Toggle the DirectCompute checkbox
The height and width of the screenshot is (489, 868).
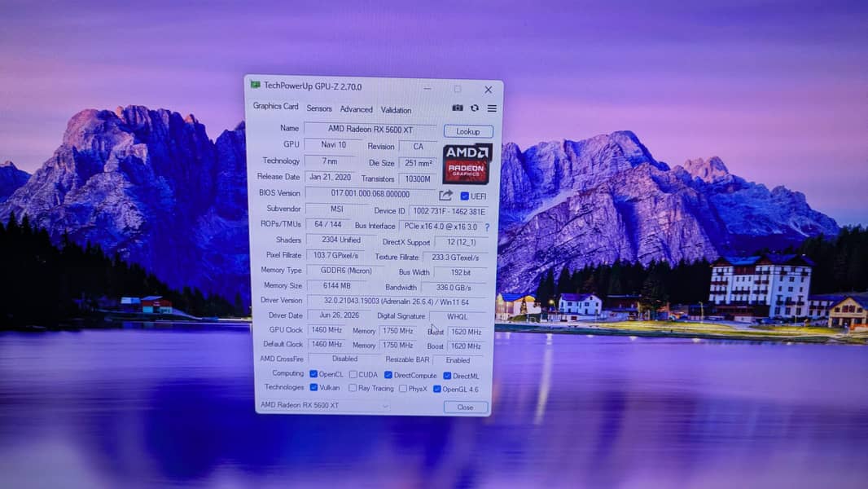tap(388, 375)
